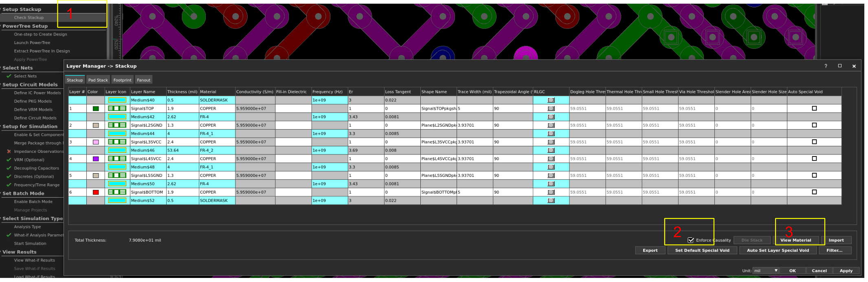The width and height of the screenshot is (868, 282).
Task: Open the Unit dropdown set to mil
Action: pos(766,271)
